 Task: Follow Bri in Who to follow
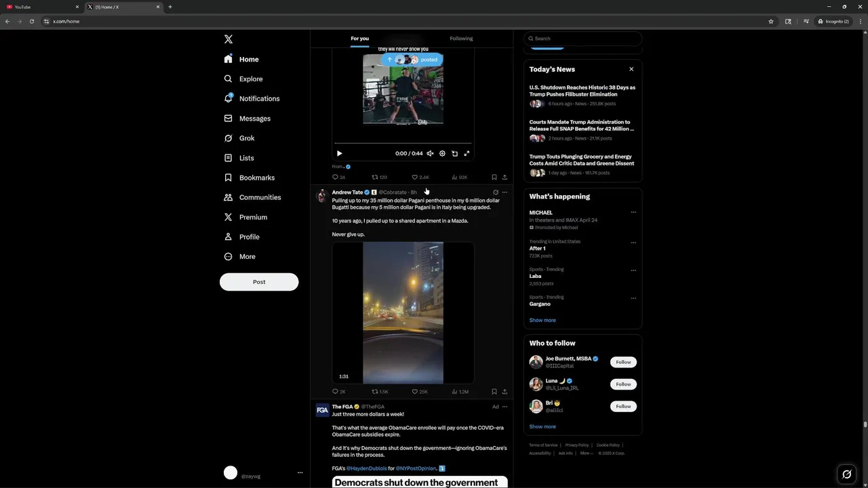[623, 407]
